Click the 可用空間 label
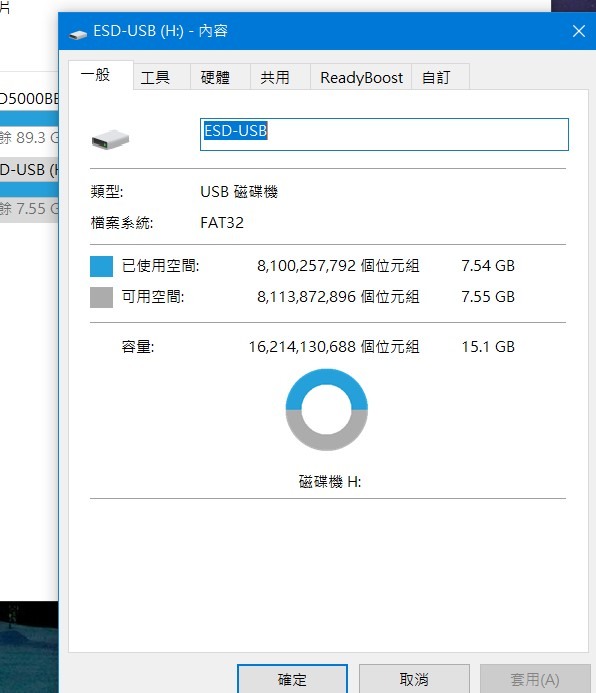Image resolution: width=596 pixels, height=693 pixels. (x=153, y=297)
